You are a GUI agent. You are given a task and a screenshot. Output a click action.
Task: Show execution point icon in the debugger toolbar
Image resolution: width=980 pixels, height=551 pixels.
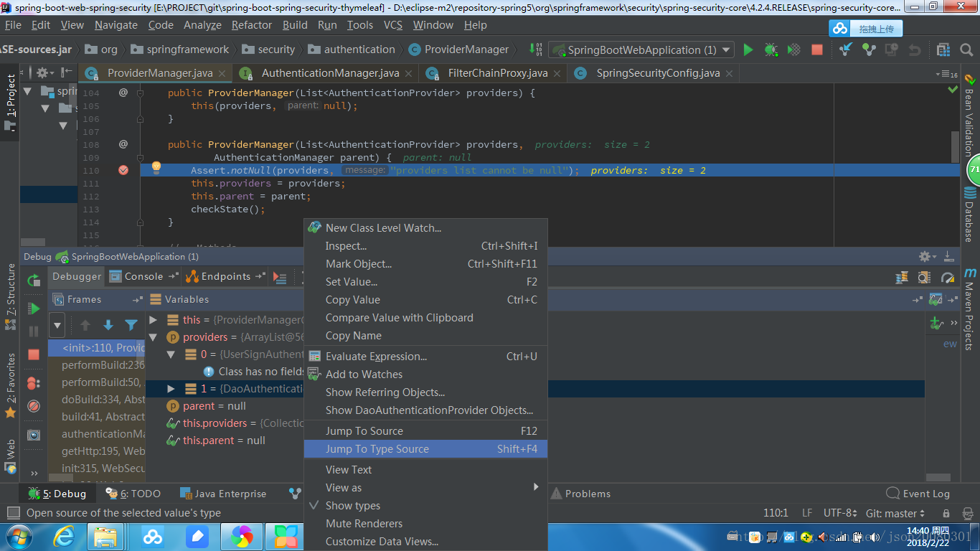point(280,277)
